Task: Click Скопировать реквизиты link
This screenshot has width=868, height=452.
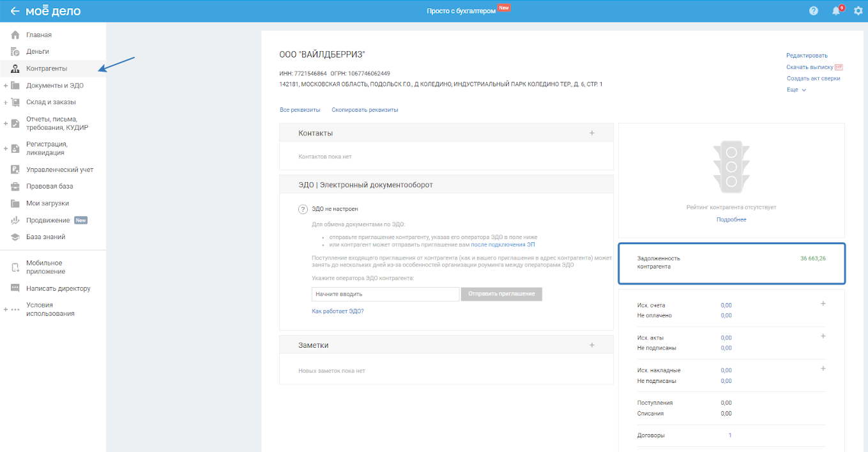Action: coord(365,110)
